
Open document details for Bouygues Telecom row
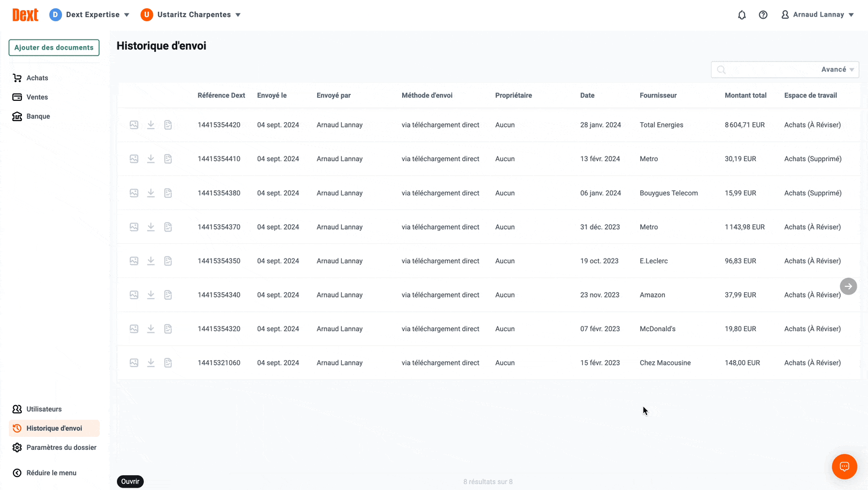pyautogui.click(x=168, y=193)
